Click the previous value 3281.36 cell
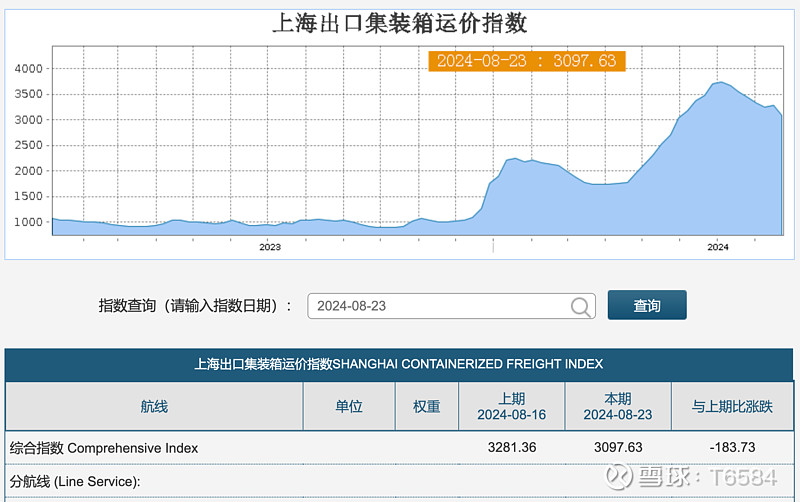The width and height of the screenshot is (800, 502). coord(512,447)
